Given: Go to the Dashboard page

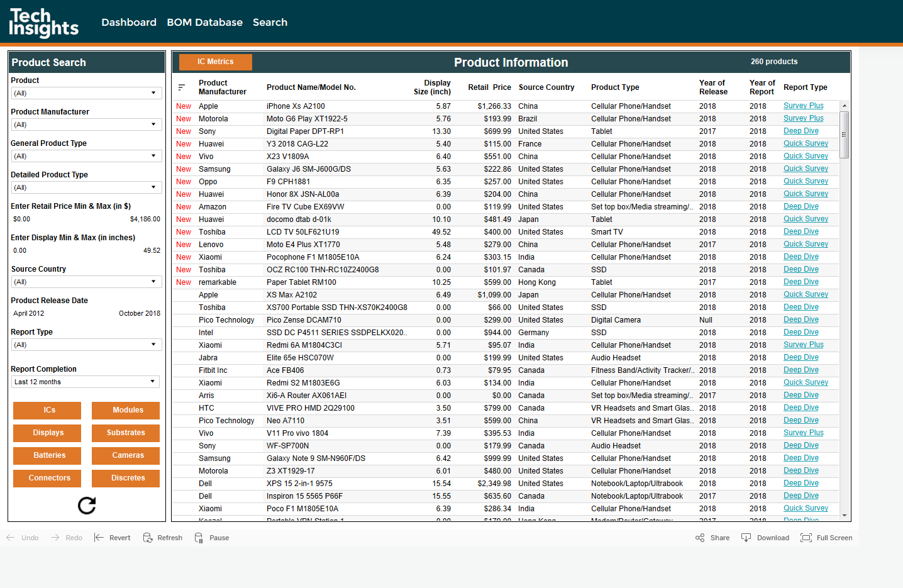Looking at the screenshot, I should [129, 23].
